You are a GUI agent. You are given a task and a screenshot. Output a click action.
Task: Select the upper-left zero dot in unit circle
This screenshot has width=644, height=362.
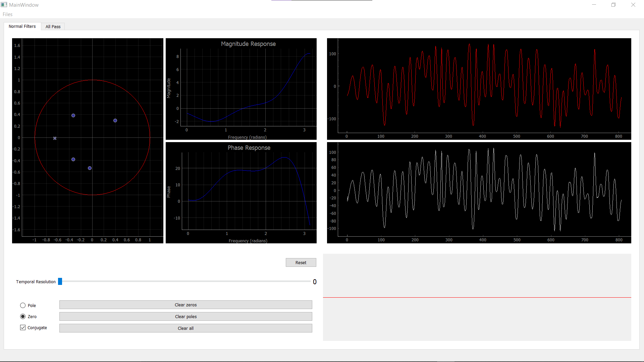coord(73,115)
